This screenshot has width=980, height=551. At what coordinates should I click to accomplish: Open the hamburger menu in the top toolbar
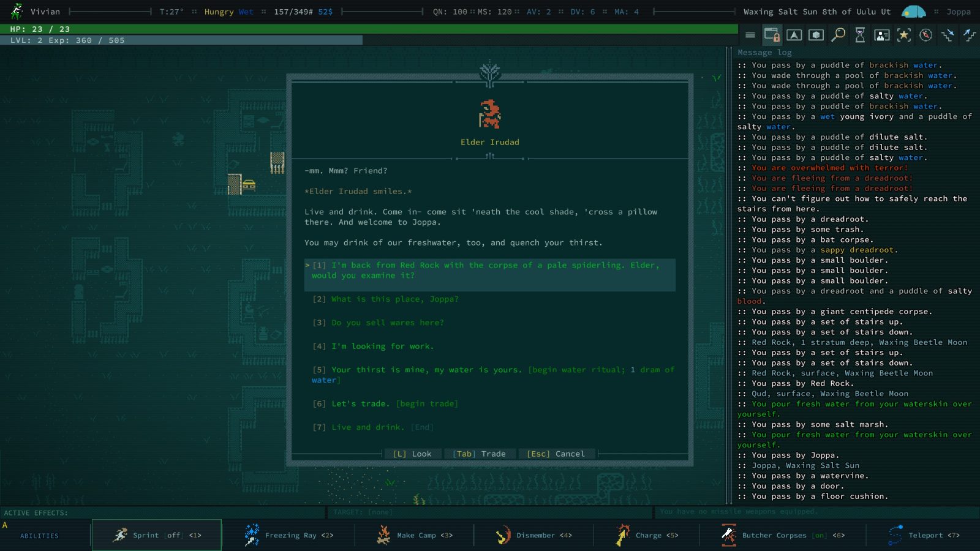(750, 36)
